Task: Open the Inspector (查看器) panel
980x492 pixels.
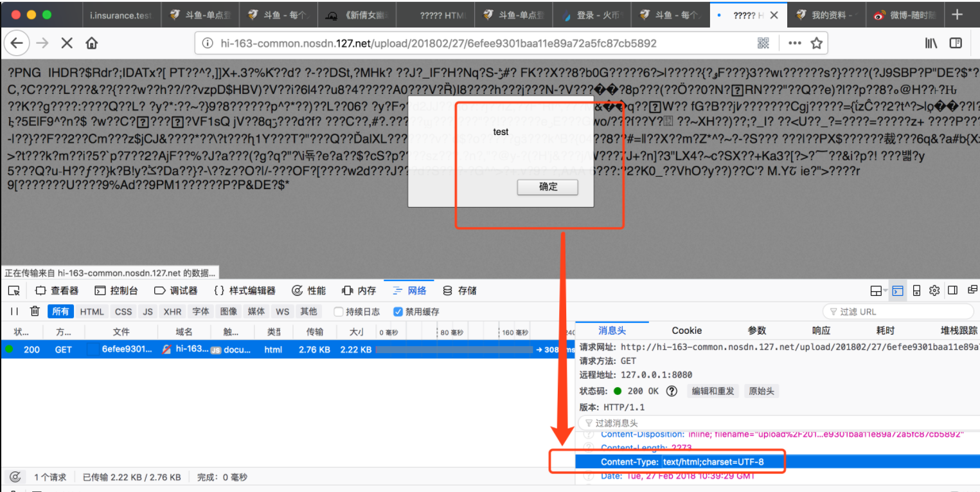Action: point(57,291)
